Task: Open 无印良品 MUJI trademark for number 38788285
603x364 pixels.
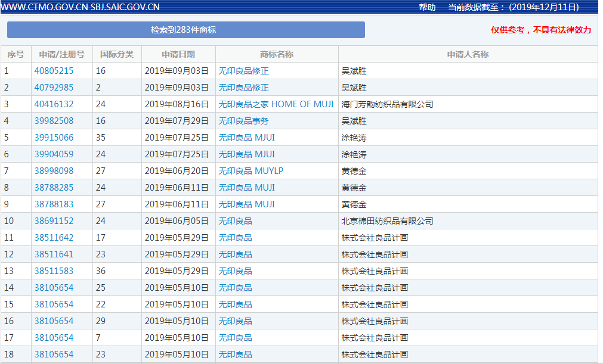Action: [x=247, y=188]
